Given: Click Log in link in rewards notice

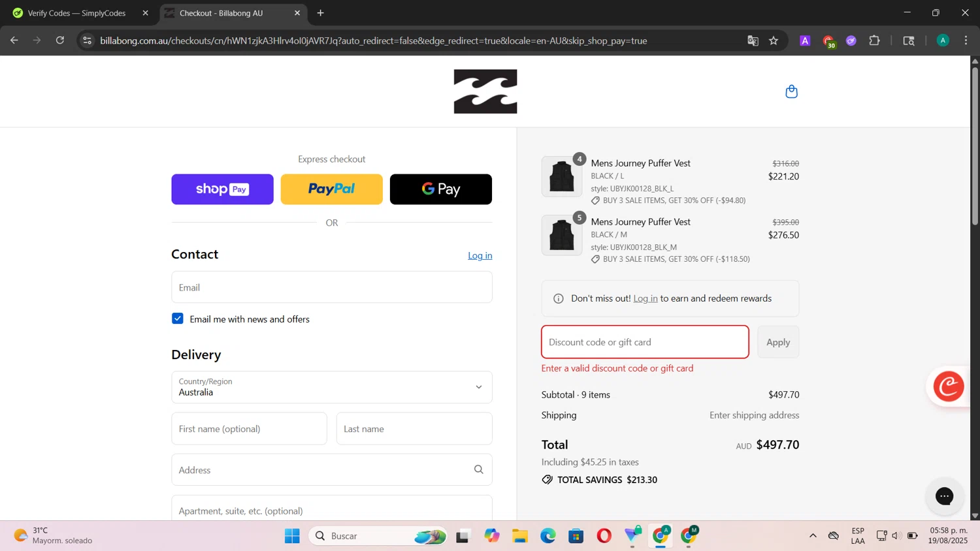Looking at the screenshot, I should (645, 298).
